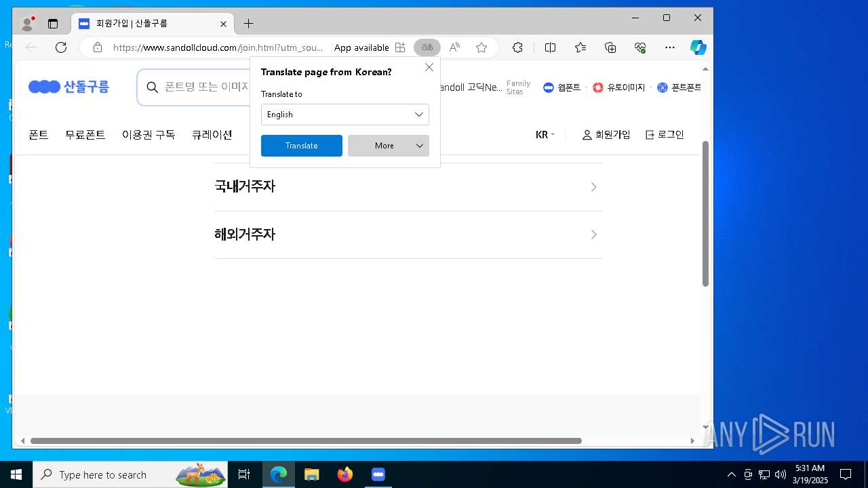The width and height of the screenshot is (868, 488).
Task: Open the 폰트폰트 family site link
Action: point(679,87)
